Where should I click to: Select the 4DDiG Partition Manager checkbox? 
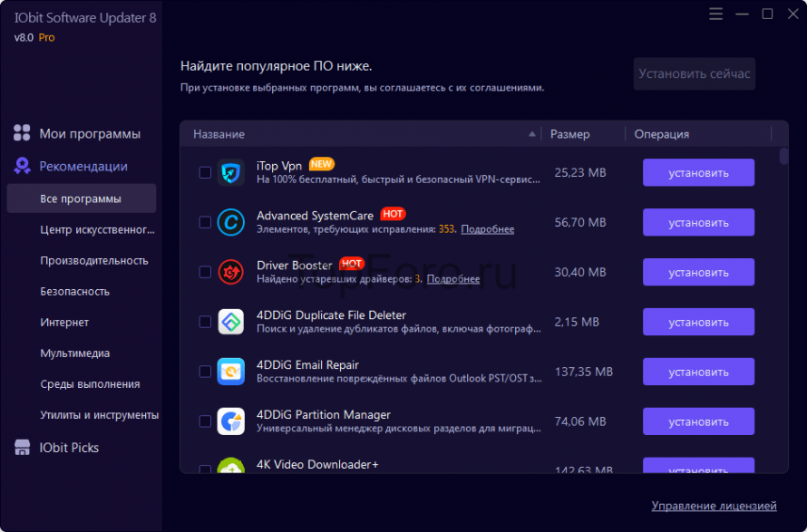(205, 421)
